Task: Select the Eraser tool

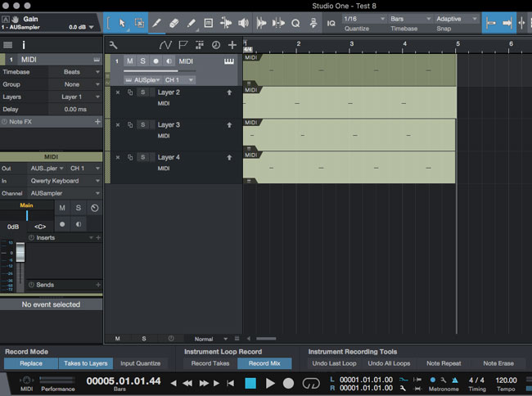Action: point(174,23)
